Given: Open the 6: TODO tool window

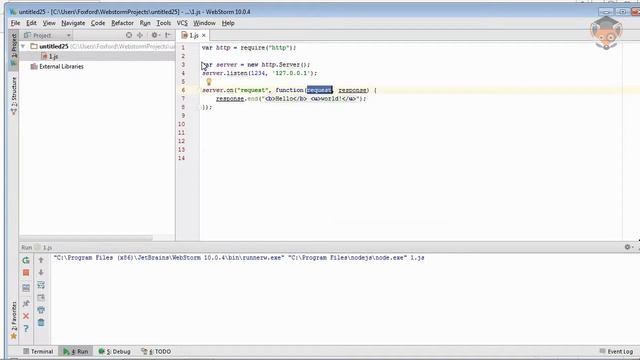Looking at the screenshot, I should [x=156, y=351].
